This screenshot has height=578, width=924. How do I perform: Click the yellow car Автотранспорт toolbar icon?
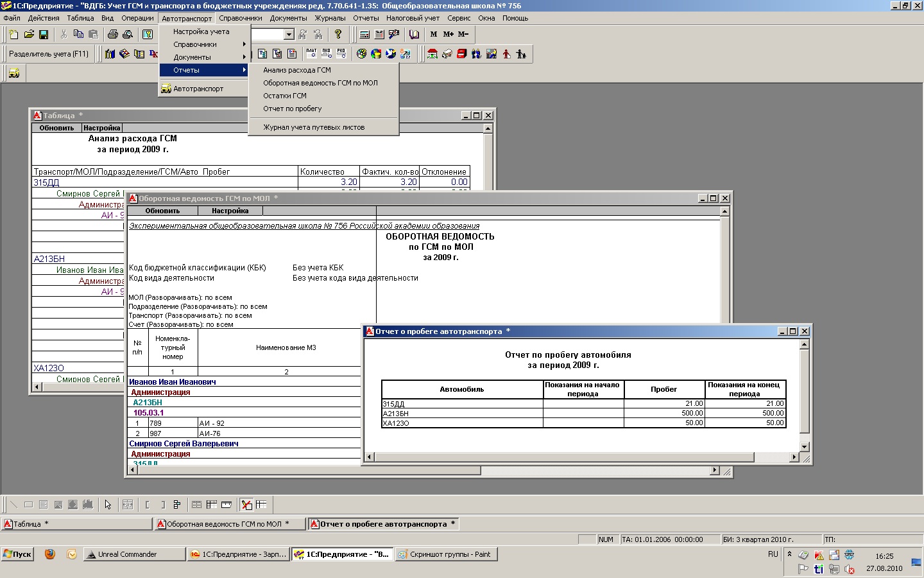click(x=13, y=73)
